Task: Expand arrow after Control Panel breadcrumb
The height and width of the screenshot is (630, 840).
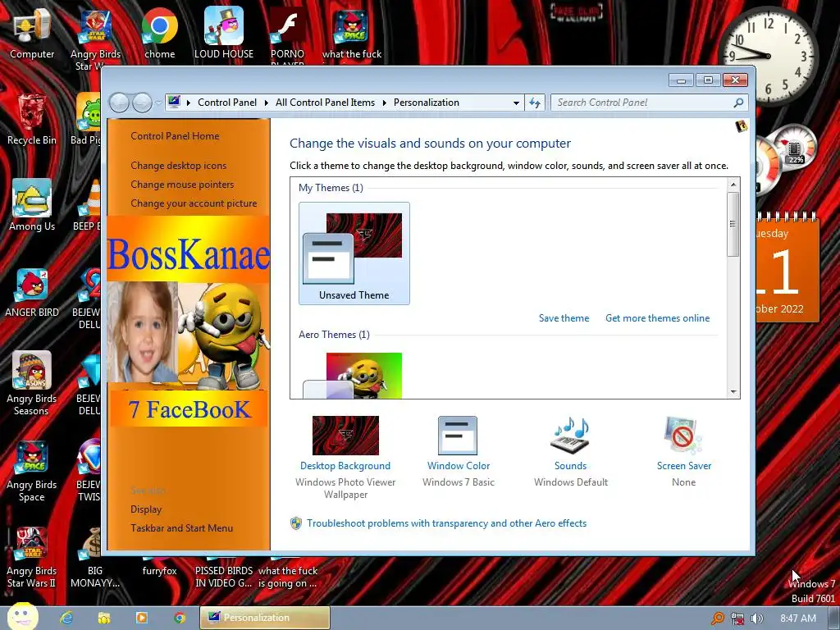Action: pyautogui.click(x=267, y=103)
